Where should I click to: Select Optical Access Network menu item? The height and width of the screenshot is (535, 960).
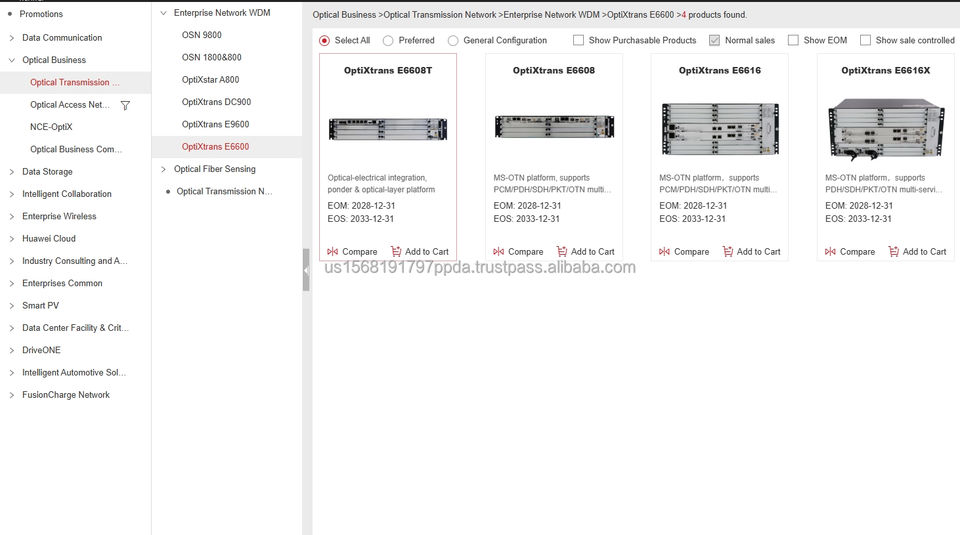[70, 105]
